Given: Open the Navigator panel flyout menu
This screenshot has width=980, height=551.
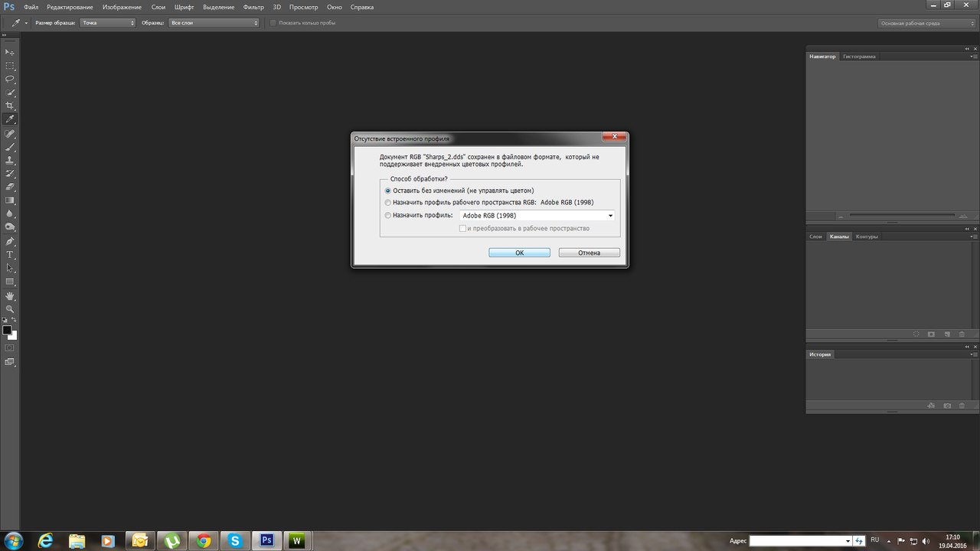Looking at the screenshot, I should tap(973, 56).
